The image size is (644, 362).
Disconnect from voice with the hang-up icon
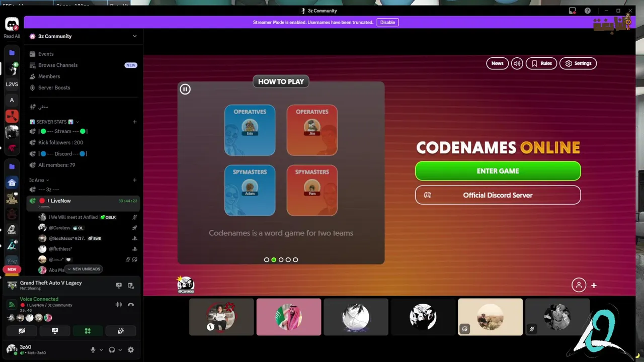click(131, 304)
